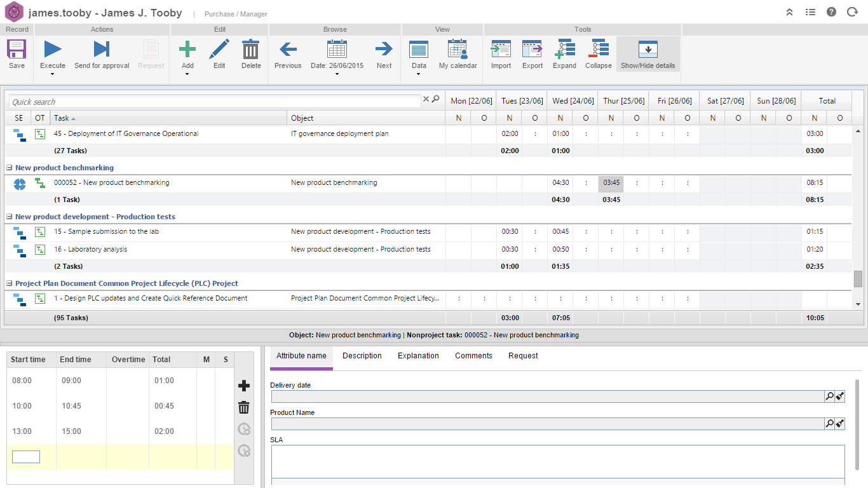This screenshot has width=868, height=488.
Task: Open the Date 26/06/2015 picker dropdown
Action: point(337,74)
